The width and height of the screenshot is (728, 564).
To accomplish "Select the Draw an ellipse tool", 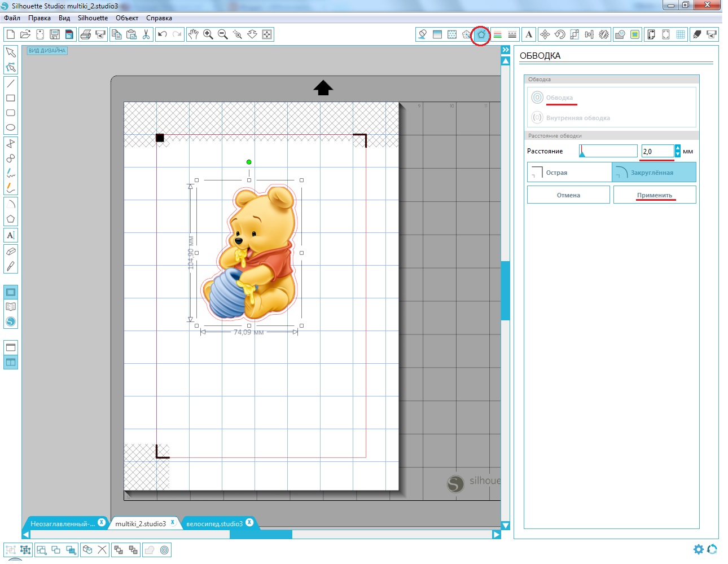I will pos(10,127).
